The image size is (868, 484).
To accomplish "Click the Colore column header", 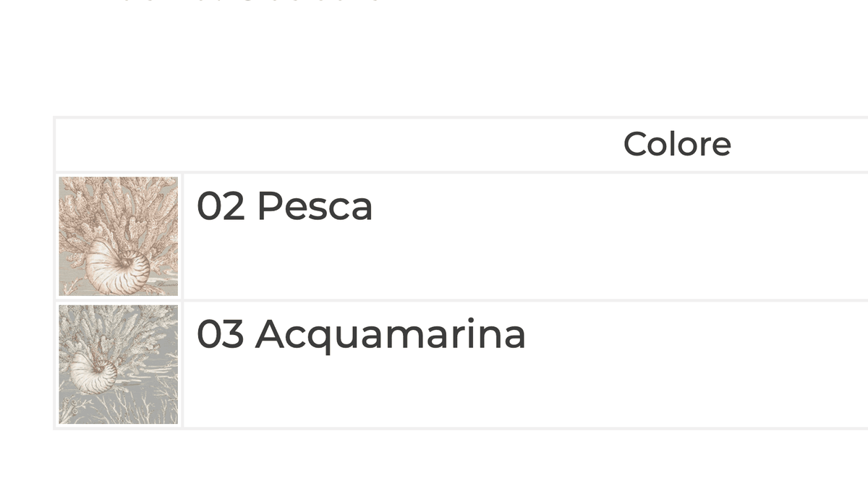I will coord(677,144).
